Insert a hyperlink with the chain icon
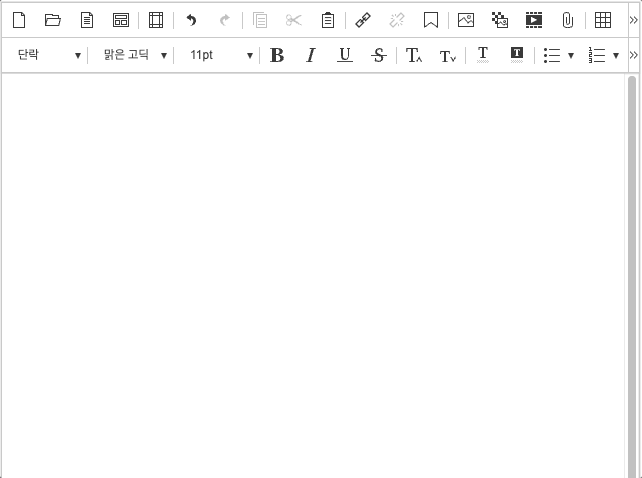The height and width of the screenshot is (478, 642). click(363, 20)
